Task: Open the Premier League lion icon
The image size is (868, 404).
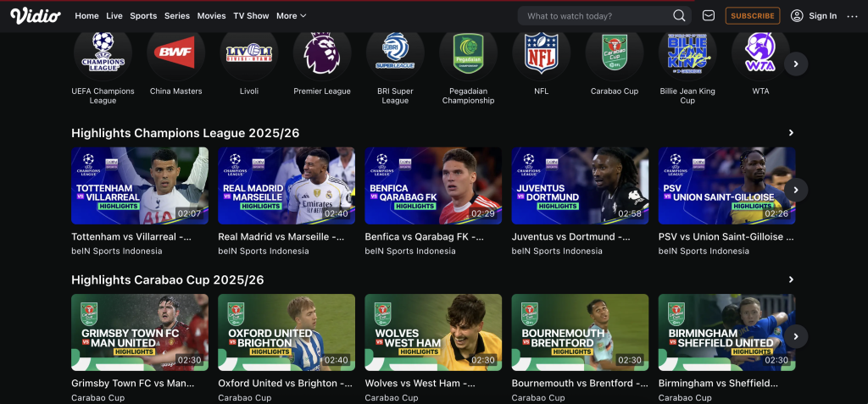Action: pyautogui.click(x=322, y=53)
